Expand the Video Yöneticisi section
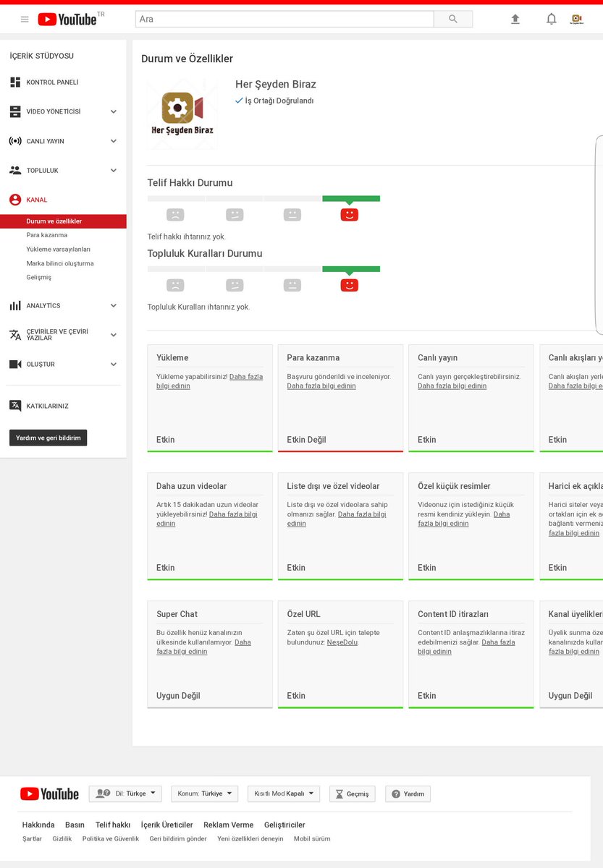603x868 pixels. (114, 111)
